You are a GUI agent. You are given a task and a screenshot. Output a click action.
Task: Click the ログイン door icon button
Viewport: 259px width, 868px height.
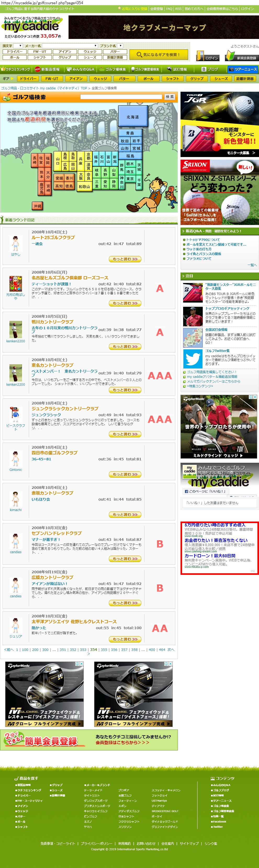(x=208, y=56)
